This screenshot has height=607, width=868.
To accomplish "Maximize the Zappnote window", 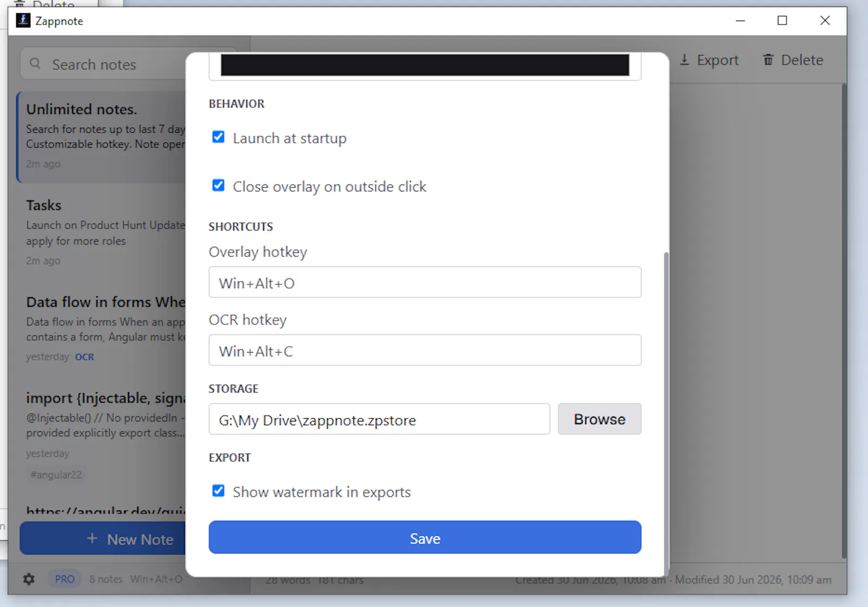I will (782, 21).
